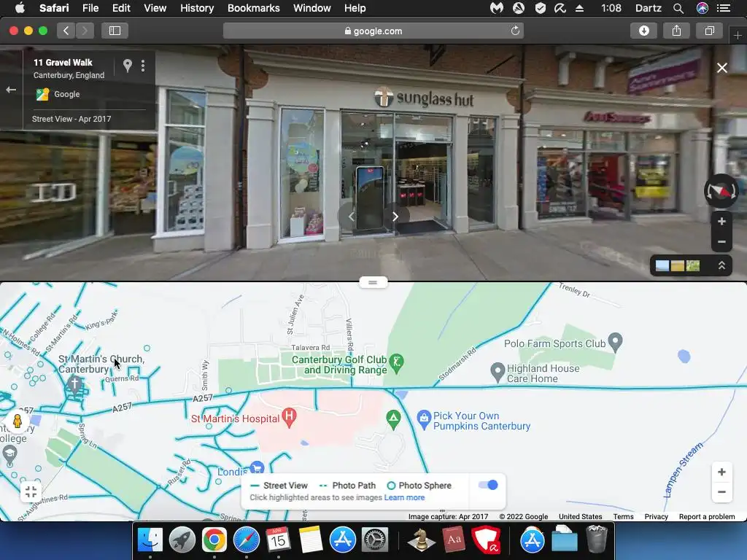
Task: Zoom in the Street View image
Action: [721, 222]
